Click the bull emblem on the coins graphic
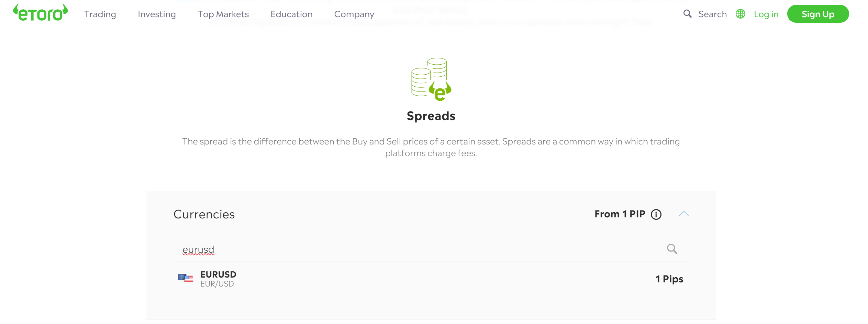Viewport: 868px width, 324px height. coord(440,92)
